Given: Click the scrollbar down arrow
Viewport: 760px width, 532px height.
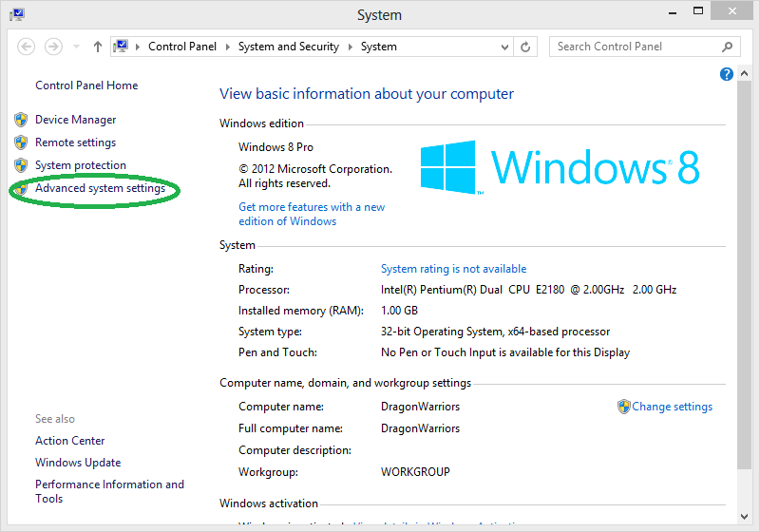Looking at the screenshot, I should (745, 517).
